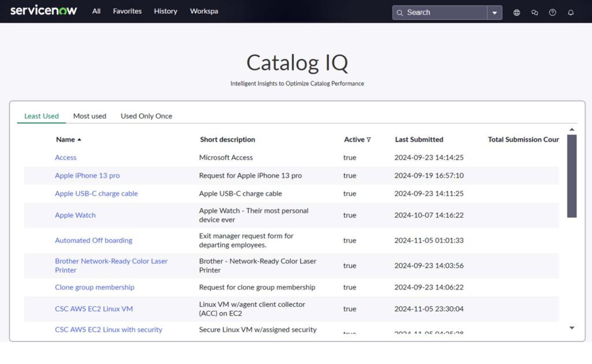Sort by the Last Submitted column header
Screen dimensions: 592x364
(419, 140)
